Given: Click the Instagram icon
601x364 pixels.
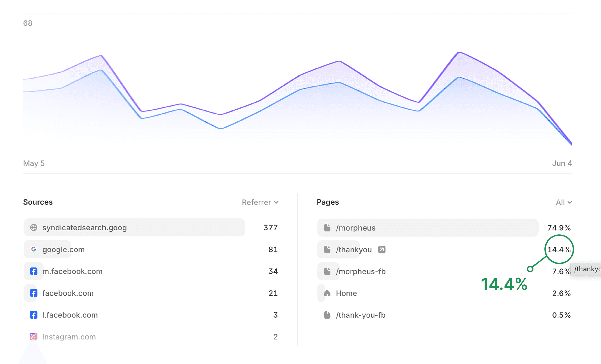Looking at the screenshot, I should click(x=34, y=337).
